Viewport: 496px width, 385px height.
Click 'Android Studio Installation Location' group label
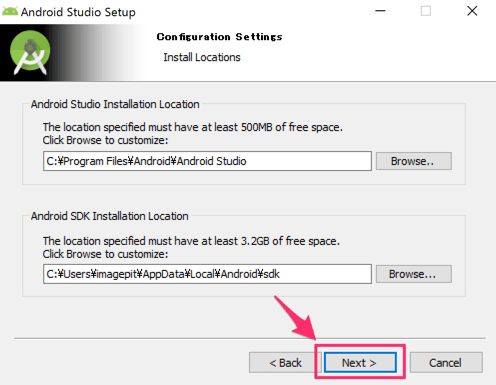pos(115,104)
